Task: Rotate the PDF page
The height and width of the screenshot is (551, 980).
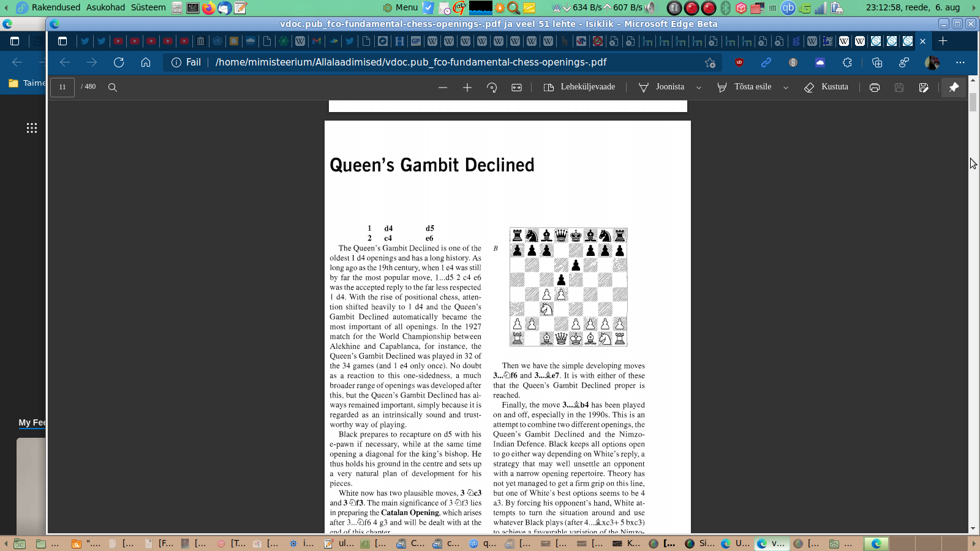Action: pos(492,88)
